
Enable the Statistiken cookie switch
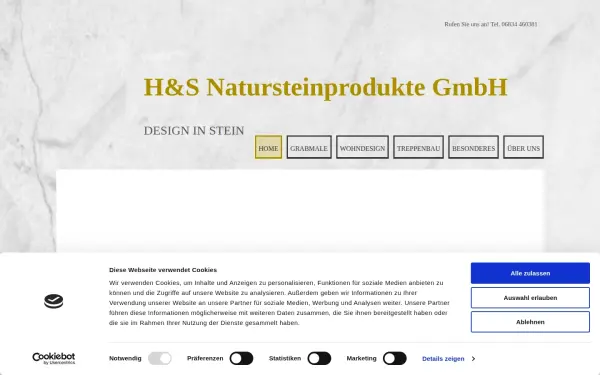[319, 359]
